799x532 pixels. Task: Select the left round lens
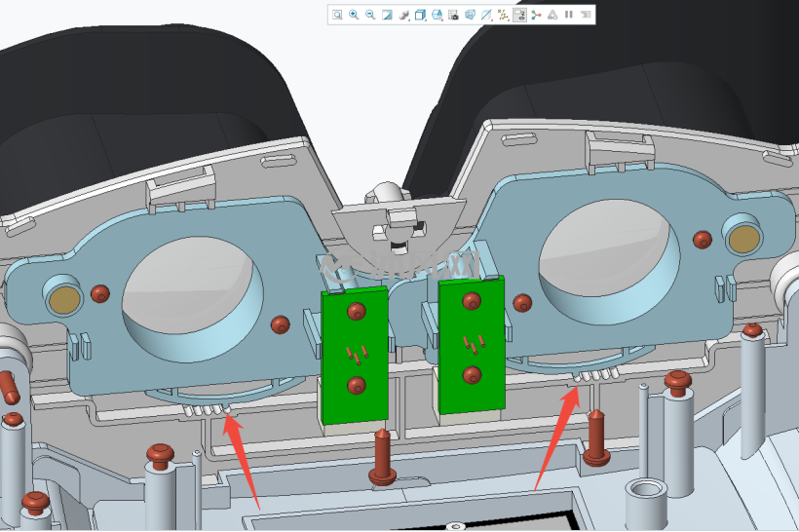click(193, 299)
